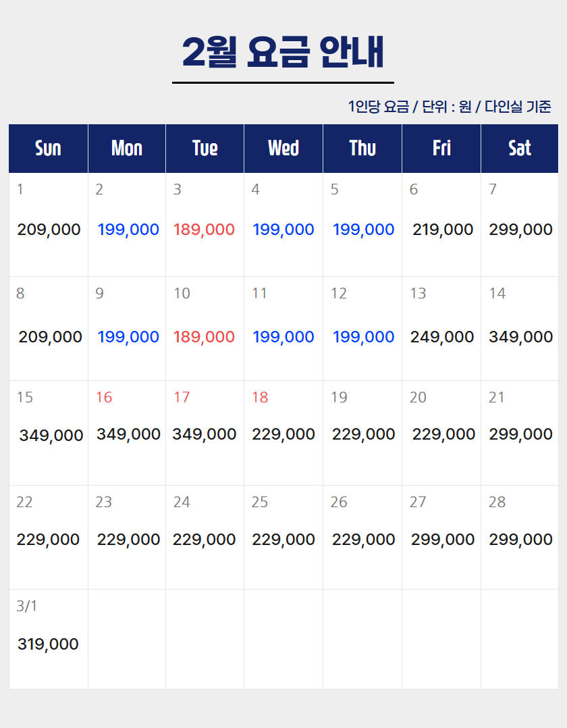
Task: Choose February 14 priced 349,000
Action: (520, 337)
